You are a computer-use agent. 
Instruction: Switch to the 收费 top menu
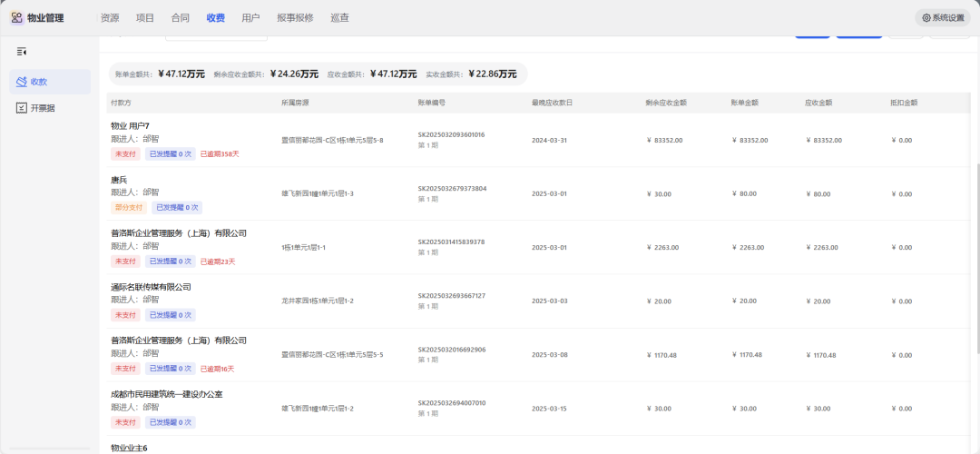(x=216, y=18)
